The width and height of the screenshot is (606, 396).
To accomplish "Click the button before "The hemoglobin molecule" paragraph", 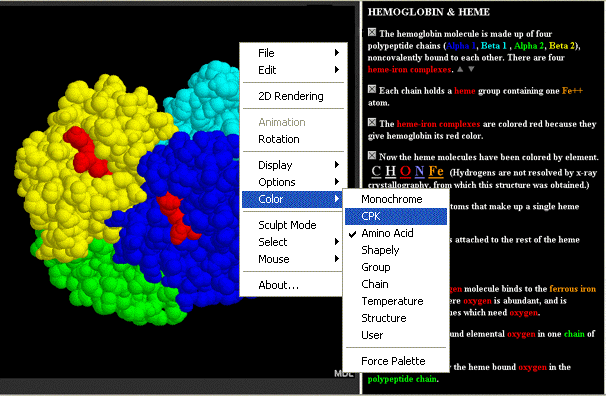I will coord(372,32).
